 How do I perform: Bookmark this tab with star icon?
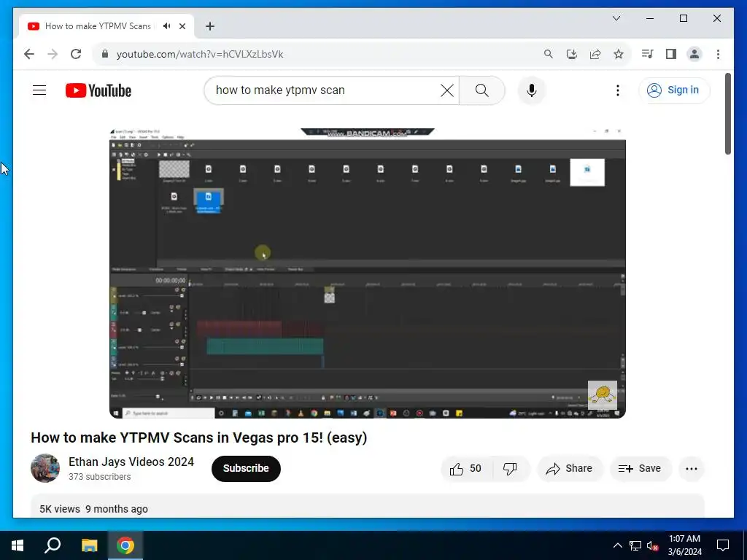[x=619, y=54]
